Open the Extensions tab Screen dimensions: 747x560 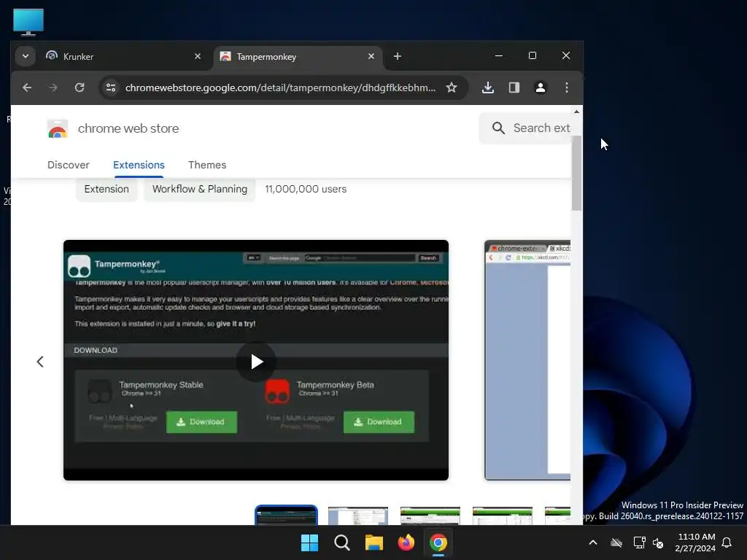(139, 165)
